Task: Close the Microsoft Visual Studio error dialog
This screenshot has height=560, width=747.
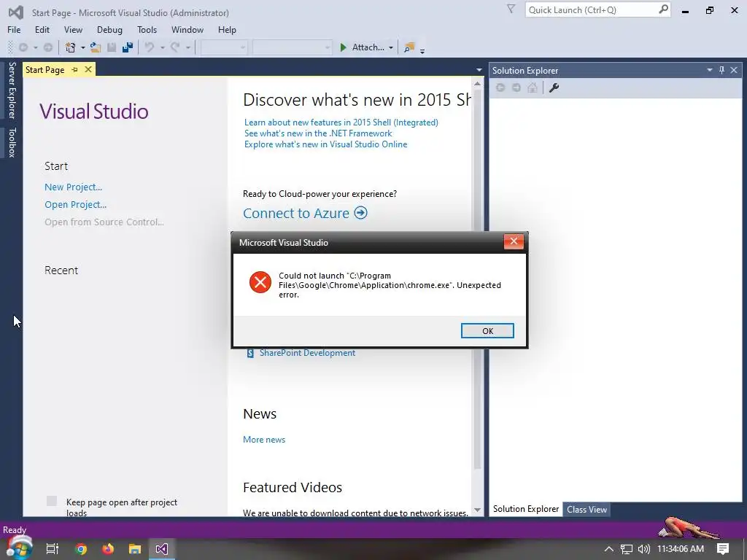Action: tap(514, 241)
